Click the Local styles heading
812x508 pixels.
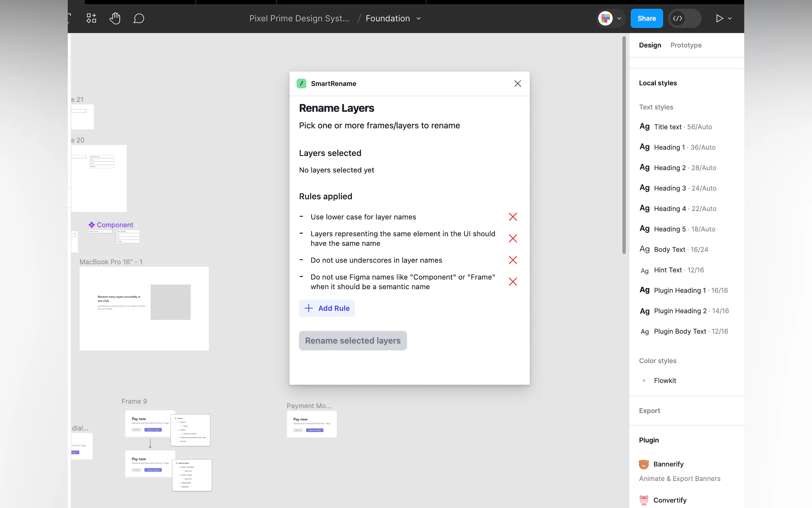[x=658, y=83]
